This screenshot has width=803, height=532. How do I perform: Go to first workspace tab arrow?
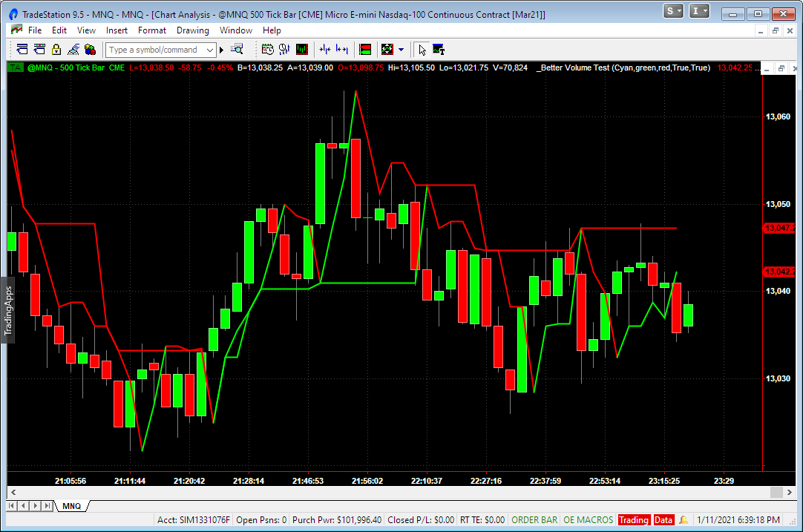[11, 506]
